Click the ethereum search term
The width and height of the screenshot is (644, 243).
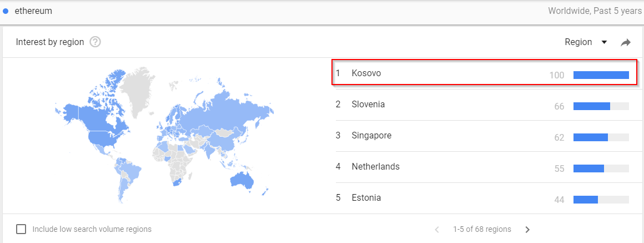[33, 11]
